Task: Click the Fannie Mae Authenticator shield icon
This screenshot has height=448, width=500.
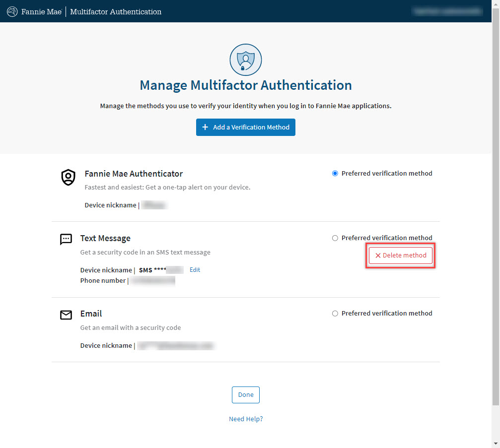Action: click(68, 177)
